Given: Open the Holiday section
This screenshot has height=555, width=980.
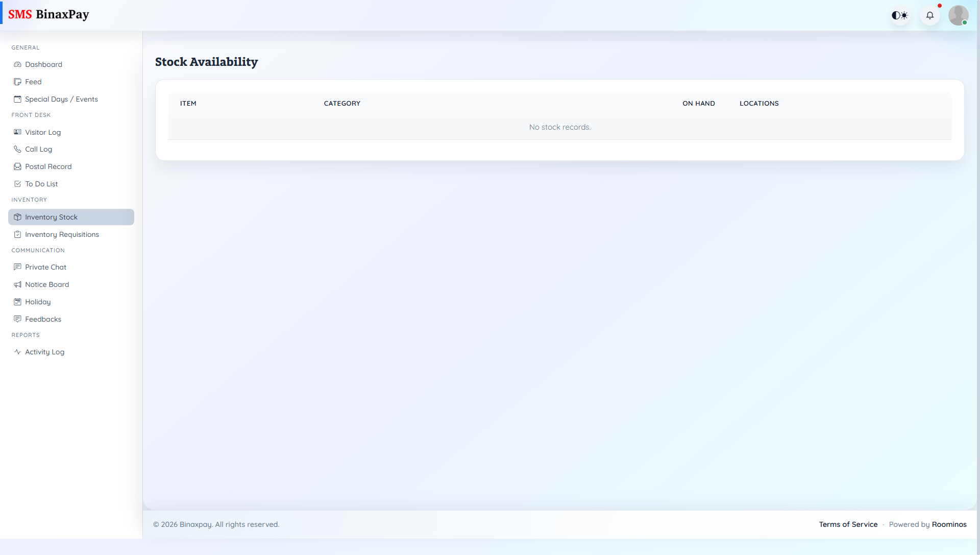Looking at the screenshot, I should tap(38, 302).
